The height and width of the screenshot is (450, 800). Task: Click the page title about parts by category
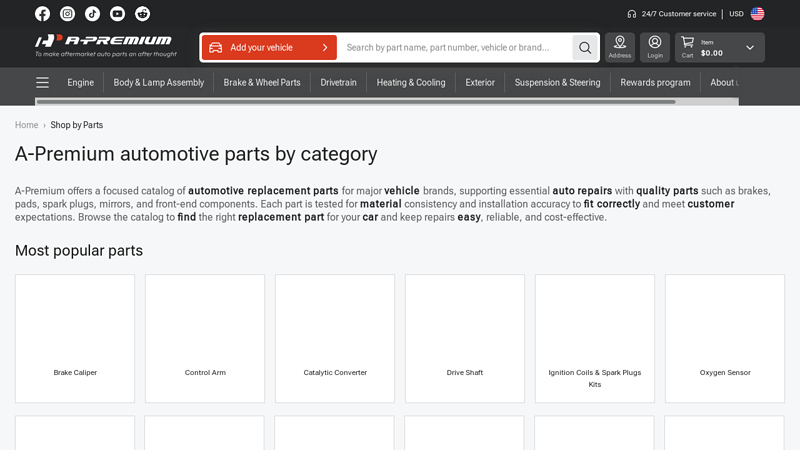pos(196,154)
